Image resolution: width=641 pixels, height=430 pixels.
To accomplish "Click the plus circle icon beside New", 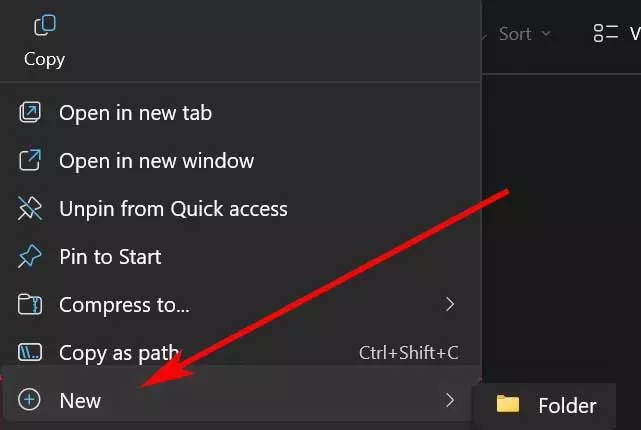I will 29,399.
